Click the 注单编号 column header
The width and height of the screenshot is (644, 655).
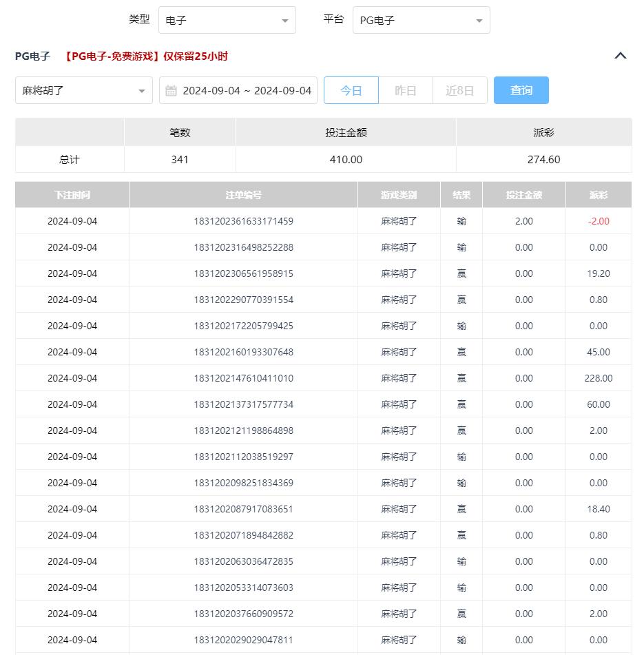243,195
